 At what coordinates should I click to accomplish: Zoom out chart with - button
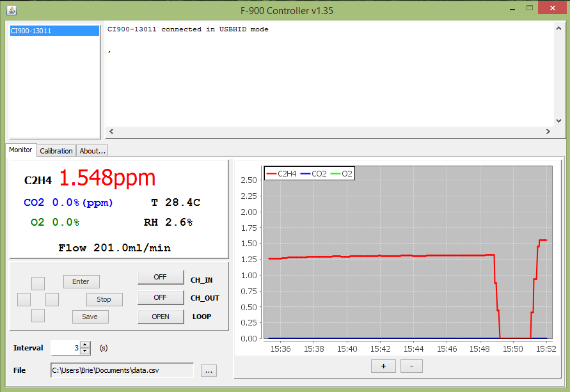(x=411, y=366)
